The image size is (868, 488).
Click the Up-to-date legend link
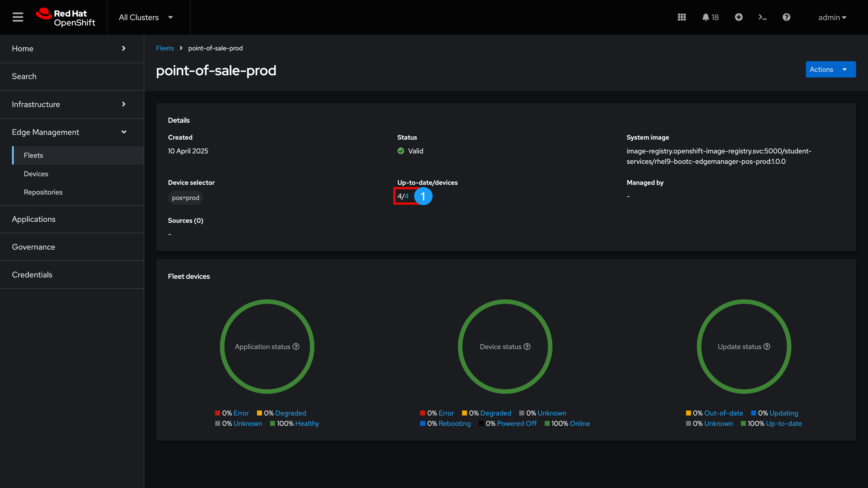784,423
